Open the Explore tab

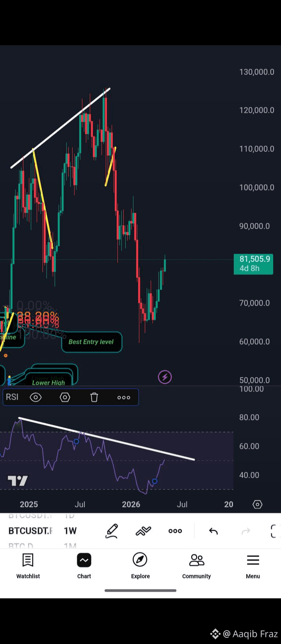[x=140, y=566]
